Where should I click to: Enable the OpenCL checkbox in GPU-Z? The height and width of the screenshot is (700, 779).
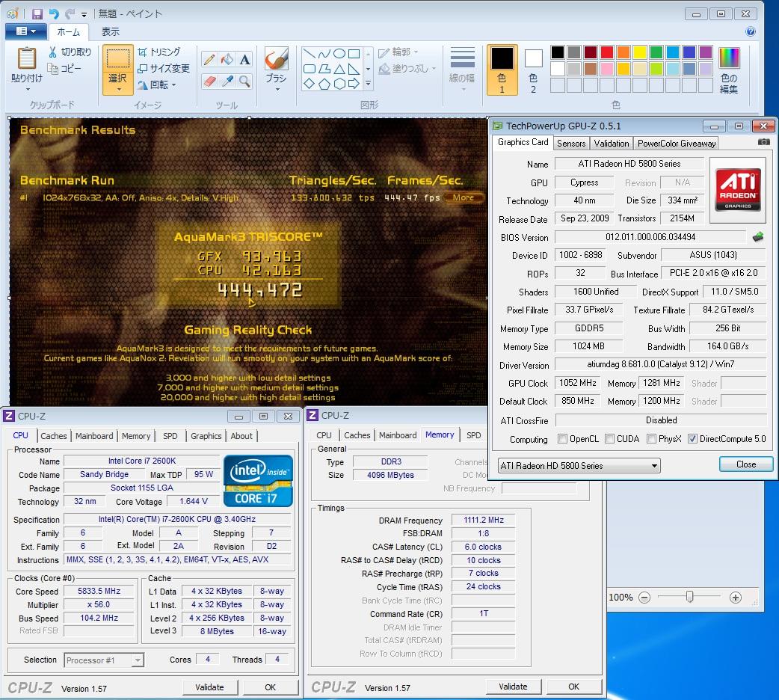coord(562,438)
